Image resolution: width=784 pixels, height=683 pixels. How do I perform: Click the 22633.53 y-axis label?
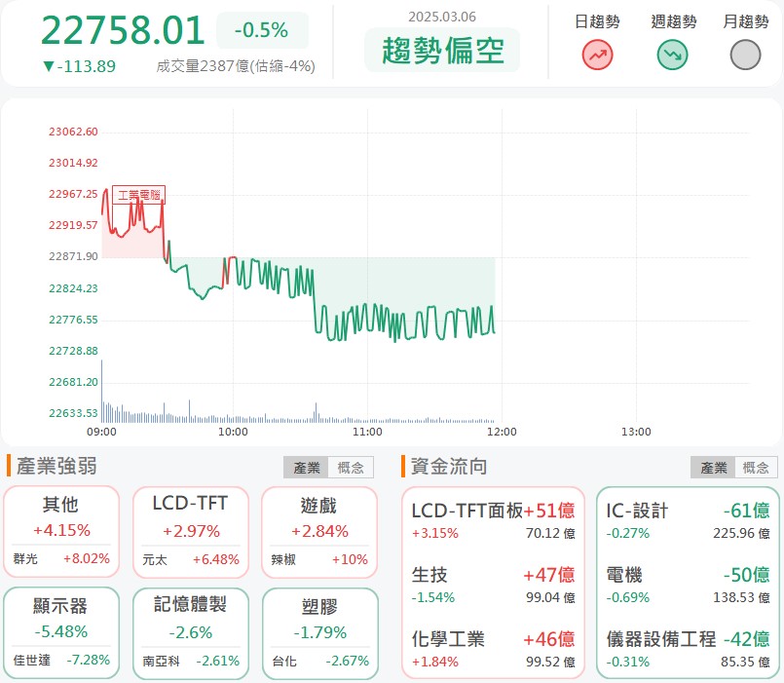coord(73,413)
